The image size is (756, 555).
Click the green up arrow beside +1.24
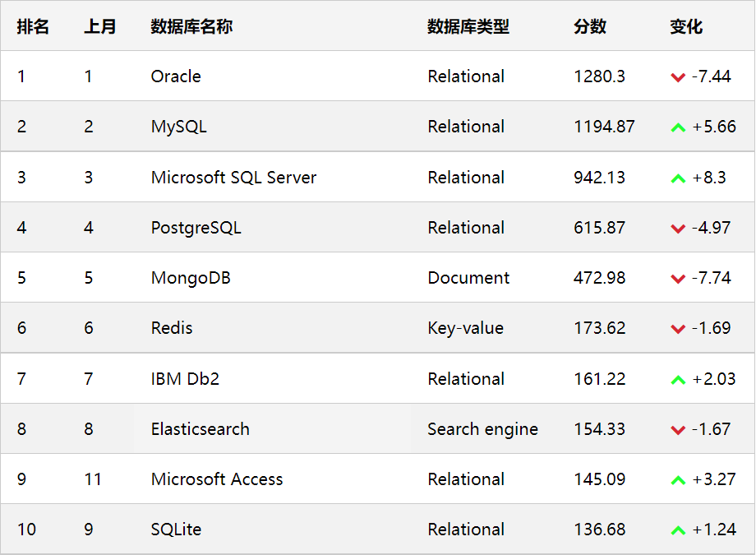pos(678,530)
